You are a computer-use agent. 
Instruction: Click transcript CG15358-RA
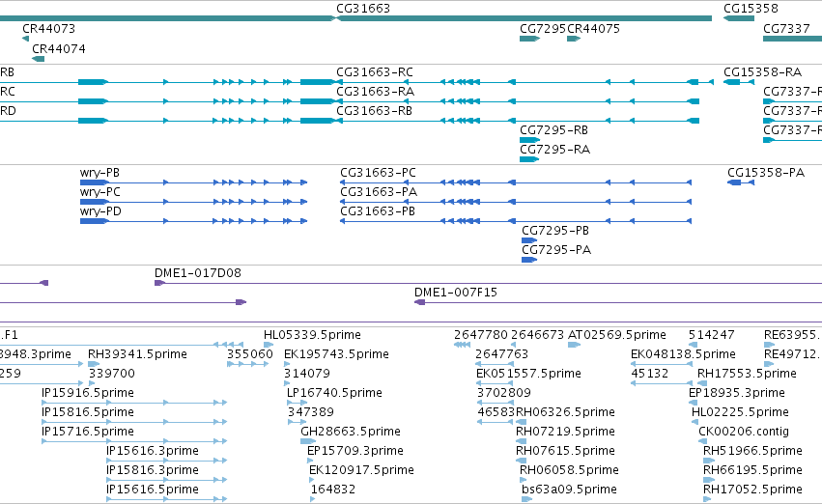[x=763, y=71]
